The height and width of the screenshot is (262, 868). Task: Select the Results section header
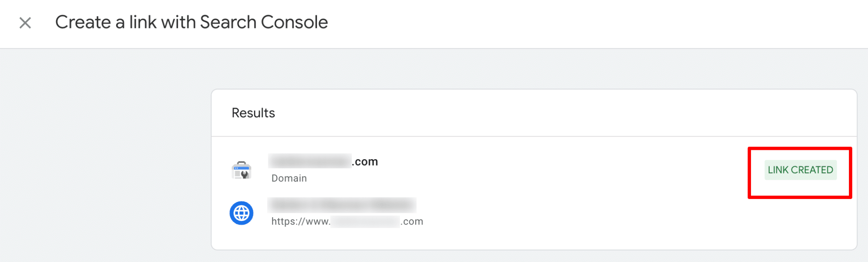[x=253, y=113]
